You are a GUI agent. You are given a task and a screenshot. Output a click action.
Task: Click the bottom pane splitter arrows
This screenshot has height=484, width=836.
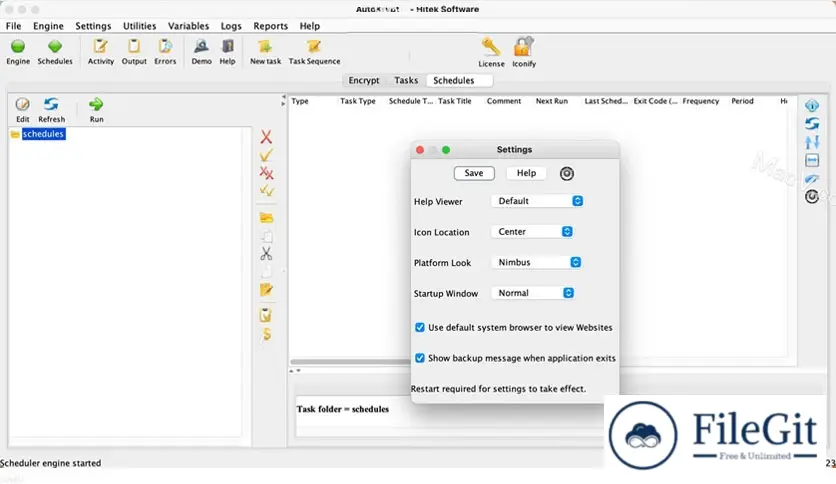pyautogui.click(x=295, y=370)
